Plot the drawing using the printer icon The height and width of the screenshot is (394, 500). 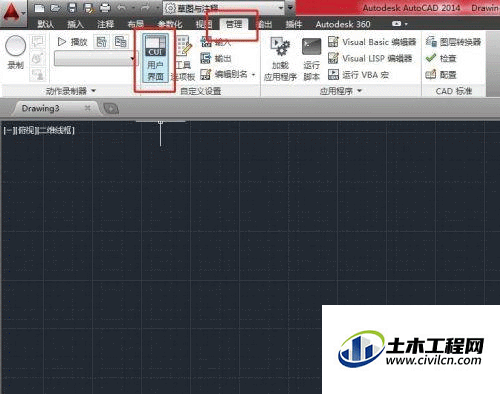coord(105,8)
